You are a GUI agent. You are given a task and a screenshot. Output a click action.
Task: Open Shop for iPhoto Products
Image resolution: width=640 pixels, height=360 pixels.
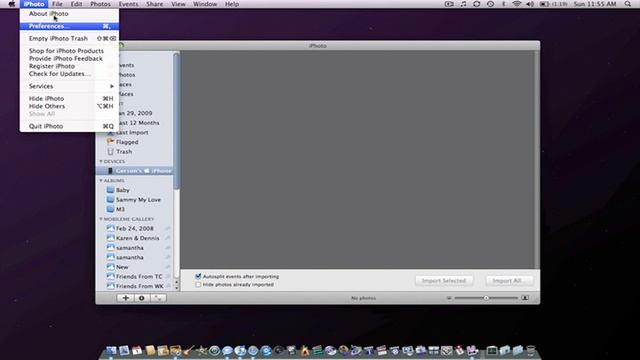pos(69,51)
